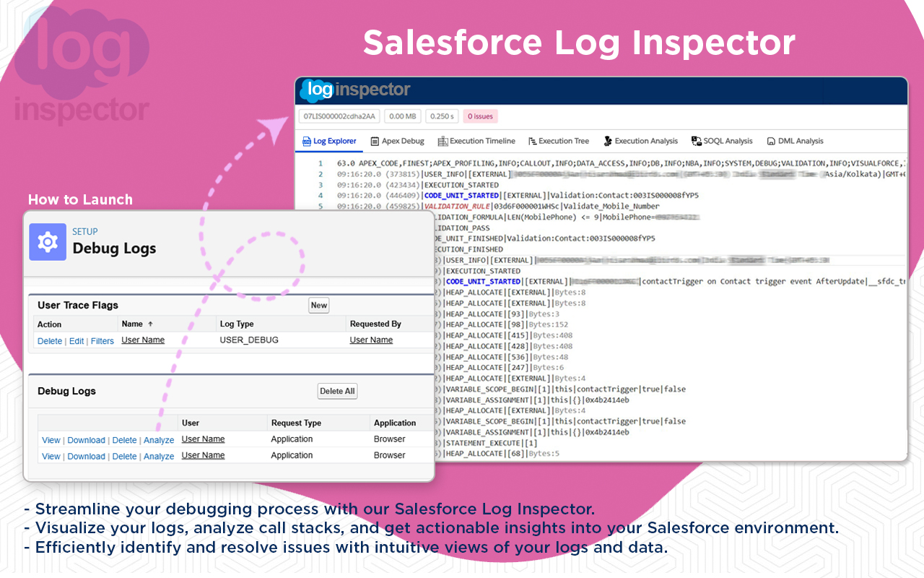Open the Log Explorer tab
Viewport: 924px width, 578px height.
pos(329,141)
